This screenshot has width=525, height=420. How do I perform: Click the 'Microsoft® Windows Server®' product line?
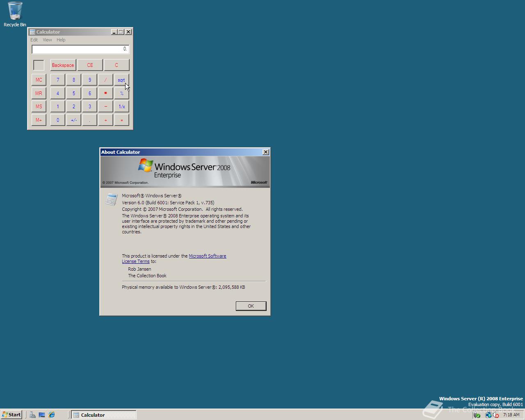click(x=152, y=196)
